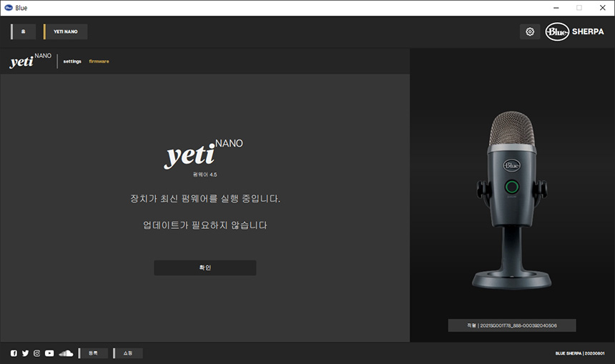Open the Blue Facebook page icon
This screenshot has height=364, width=615.
pos(14,353)
